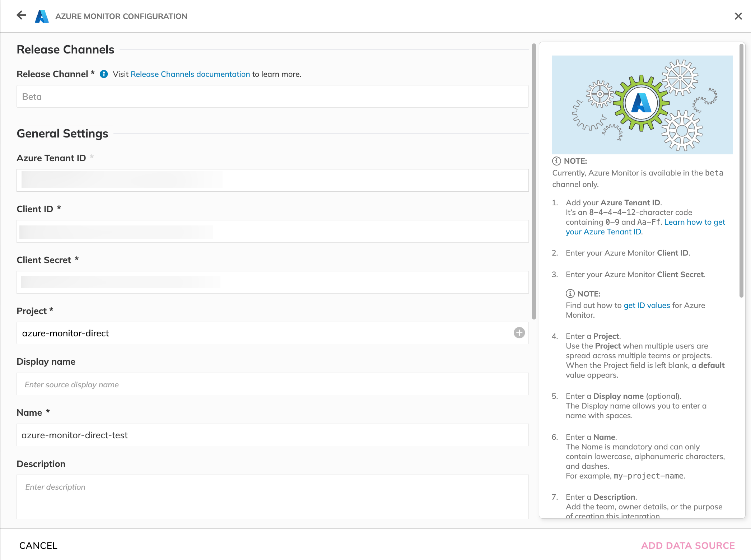The height and width of the screenshot is (560, 751).
Task: Focus the Azure Tenant ID field
Action: pyautogui.click(x=272, y=180)
